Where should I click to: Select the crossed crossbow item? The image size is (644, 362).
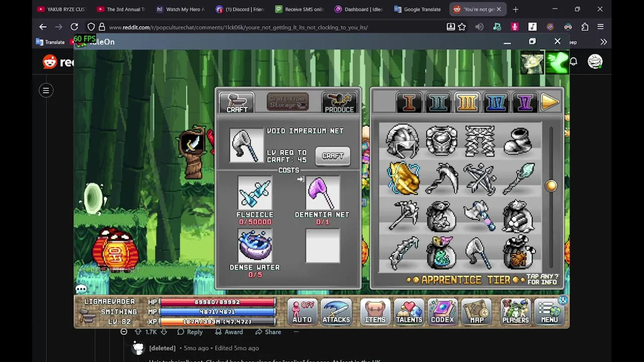click(479, 178)
